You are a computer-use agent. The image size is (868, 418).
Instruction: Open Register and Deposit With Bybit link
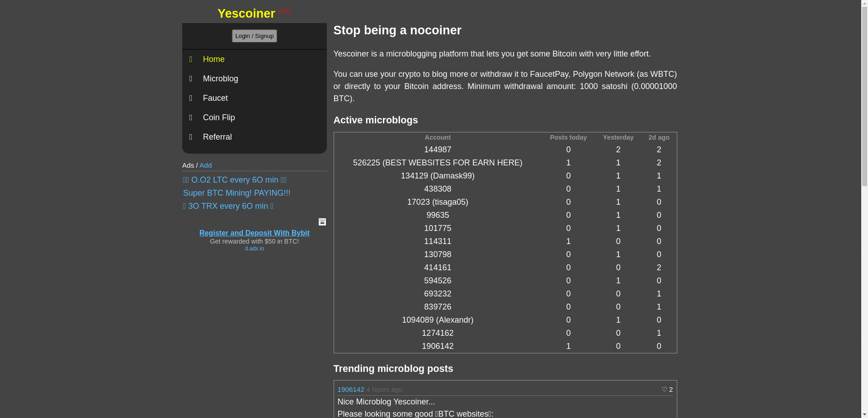point(254,233)
